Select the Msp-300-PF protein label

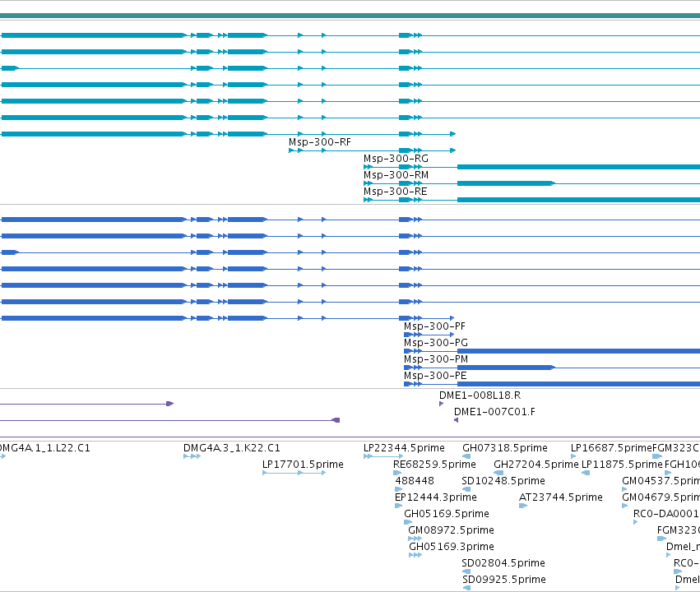[434, 326]
